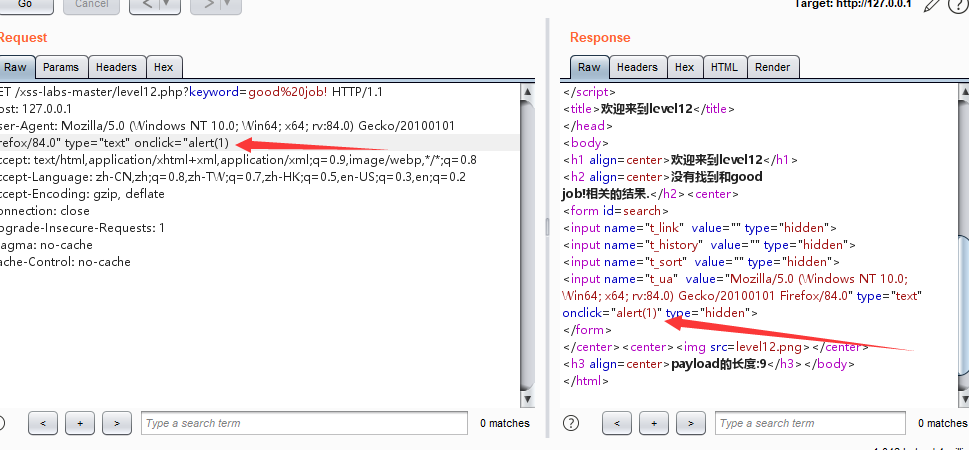Click the plus button under Request
The image size is (969, 450).
click(x=80, y=423)
